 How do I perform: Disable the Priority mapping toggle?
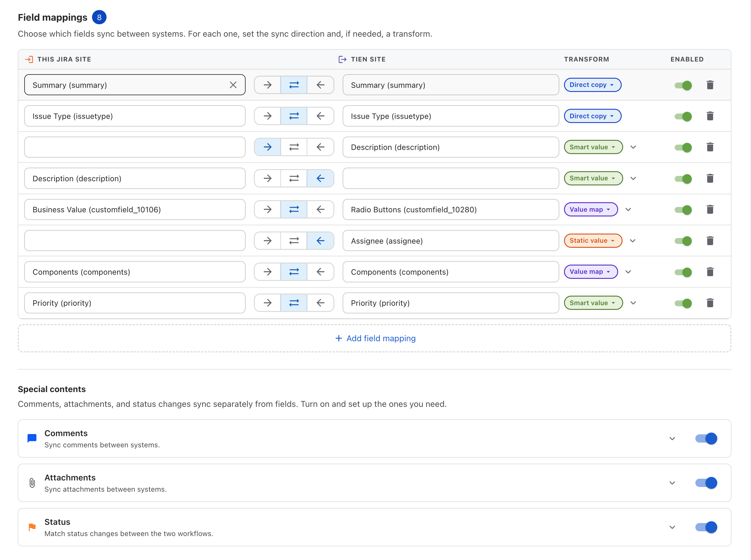pos(683,303)
